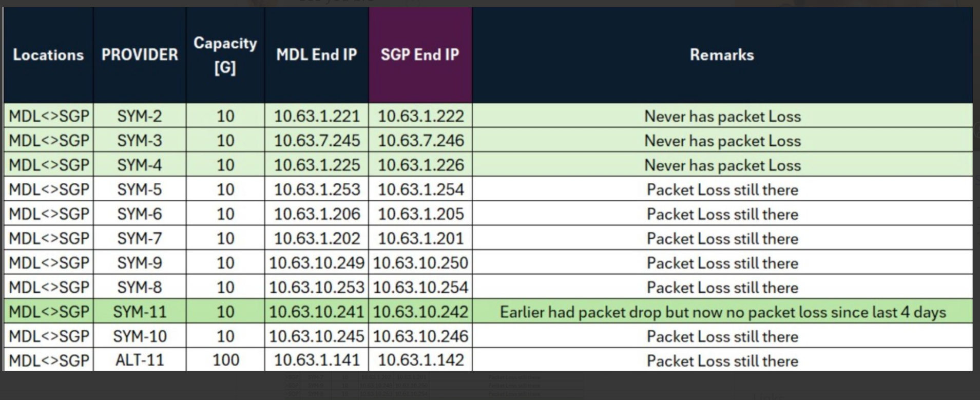Select MDL end IP 10.63.10.253
The width and height of the screenshot is (980, 400).
click(x=317, y=288)
